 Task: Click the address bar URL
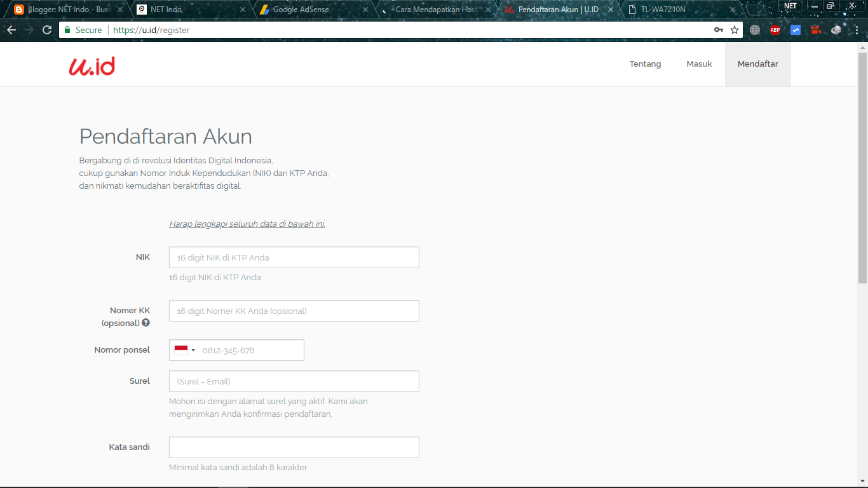click(151, 30)
